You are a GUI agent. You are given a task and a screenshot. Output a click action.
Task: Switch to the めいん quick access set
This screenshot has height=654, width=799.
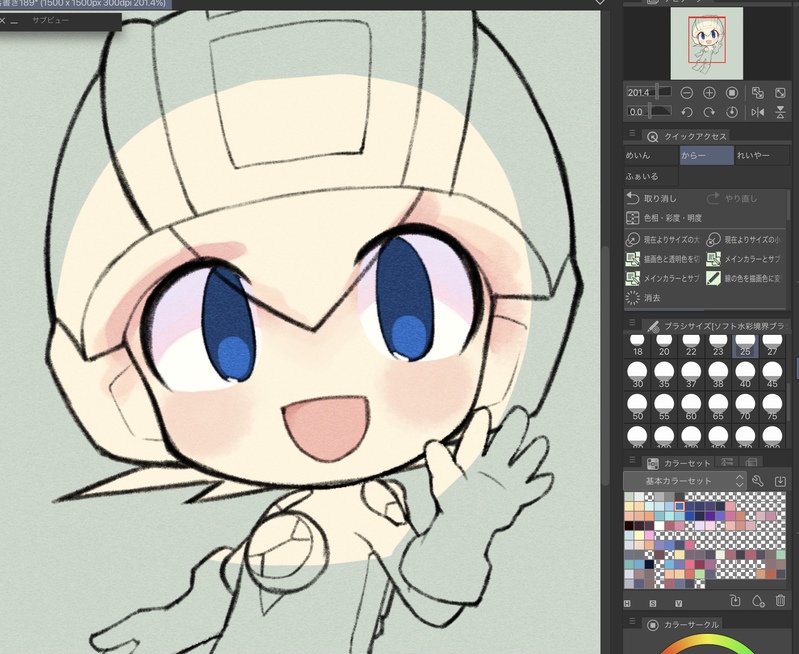[651, 155]
